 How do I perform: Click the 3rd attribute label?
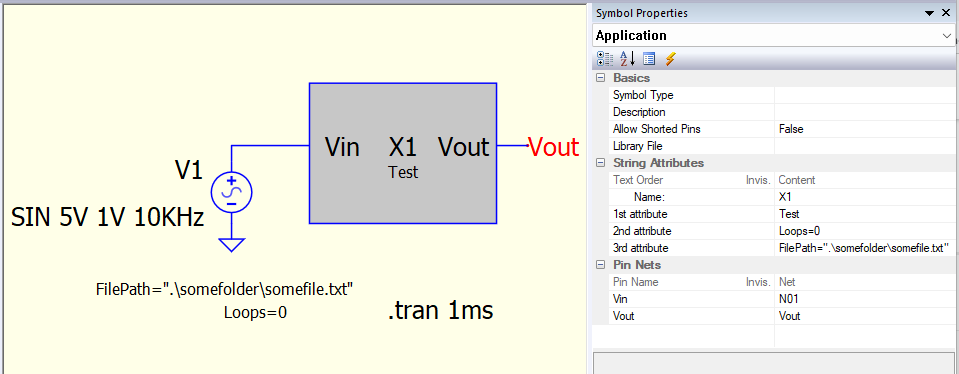click(642, 248)
